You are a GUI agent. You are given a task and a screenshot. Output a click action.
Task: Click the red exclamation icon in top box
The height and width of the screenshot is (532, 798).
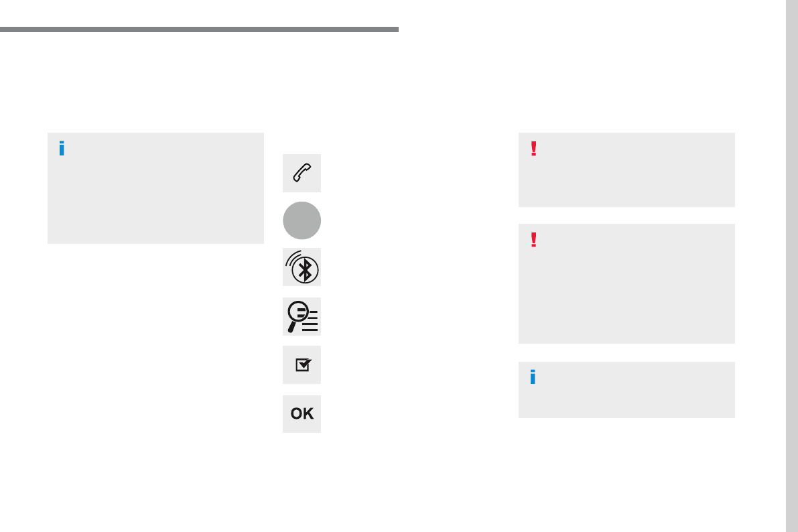[533, 149]
